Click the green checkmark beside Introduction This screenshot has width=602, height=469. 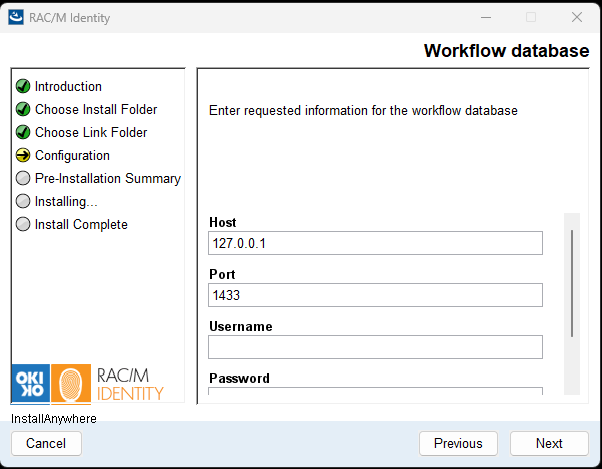23,86
